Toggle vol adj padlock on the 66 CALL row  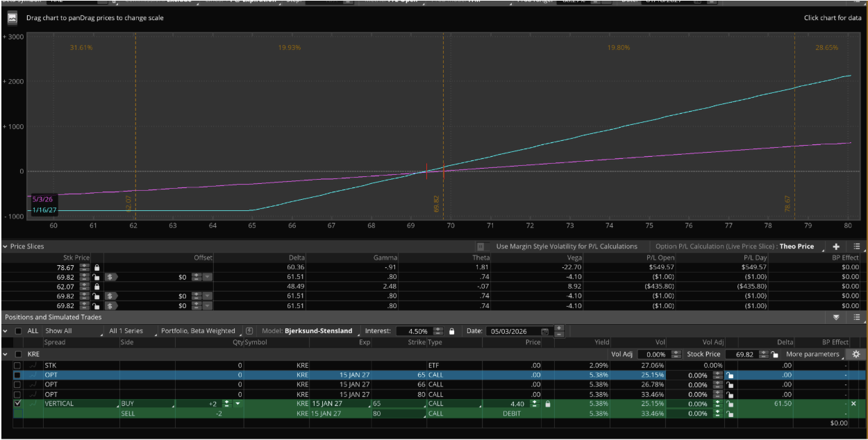[x=730, y=384]
